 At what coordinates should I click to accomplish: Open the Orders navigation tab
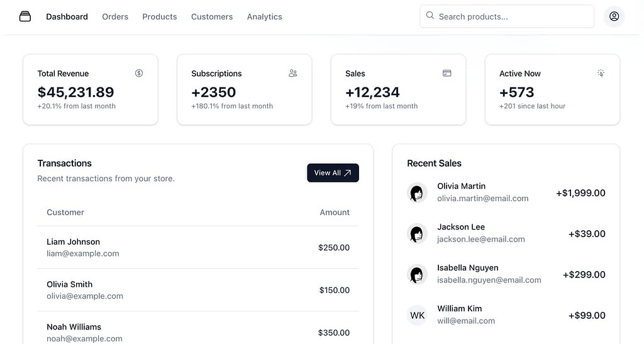(115, 17)
